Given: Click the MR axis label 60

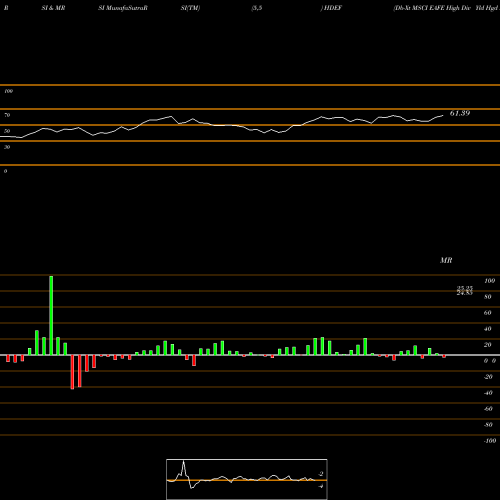Looking at the screenshot, I should click(487, 313).
